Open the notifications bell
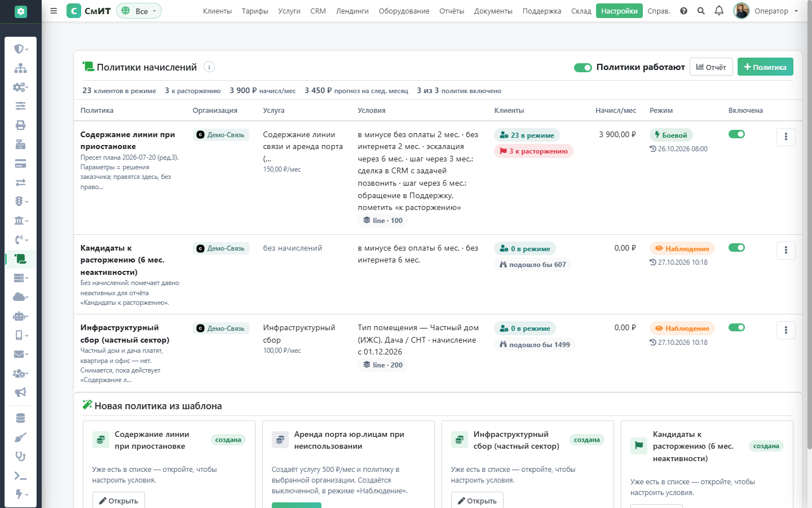Viewport: 812px width, 508px height. pos(719,11)
